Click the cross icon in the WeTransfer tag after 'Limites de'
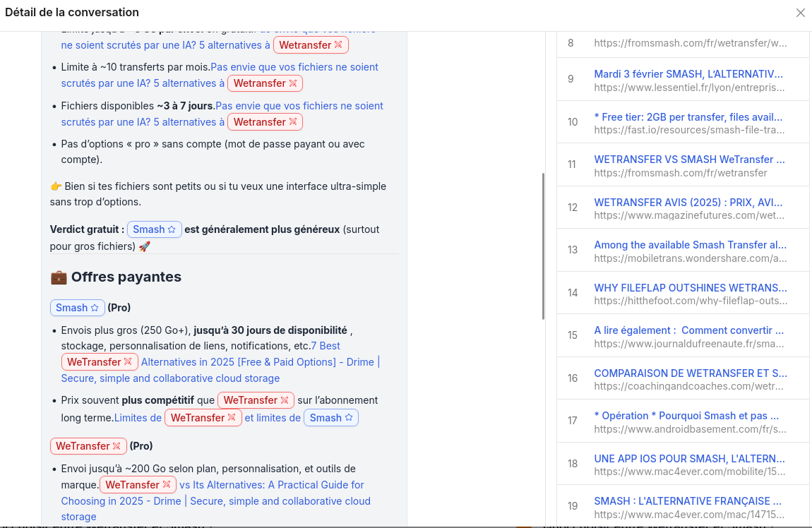812x528 pixels. point(232,417)
